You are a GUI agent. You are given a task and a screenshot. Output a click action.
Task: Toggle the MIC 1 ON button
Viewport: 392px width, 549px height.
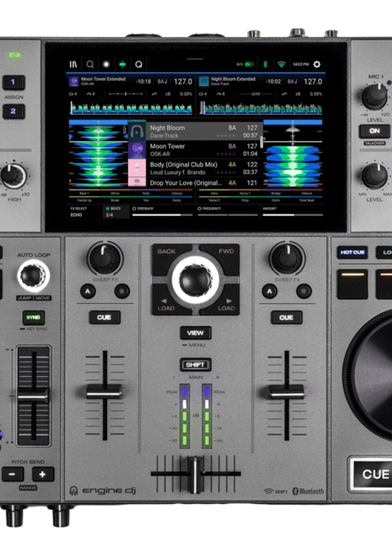point(374,131)
